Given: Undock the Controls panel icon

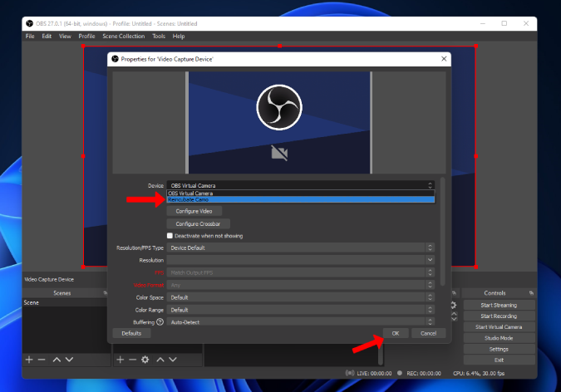Looking at the screenshot, I should [x=531, y=293].
